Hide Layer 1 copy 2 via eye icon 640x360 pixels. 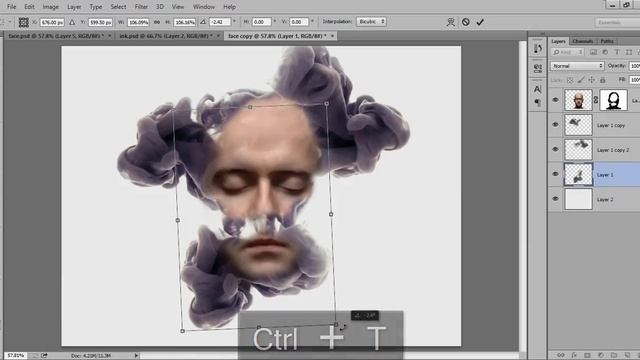[555, 150]
